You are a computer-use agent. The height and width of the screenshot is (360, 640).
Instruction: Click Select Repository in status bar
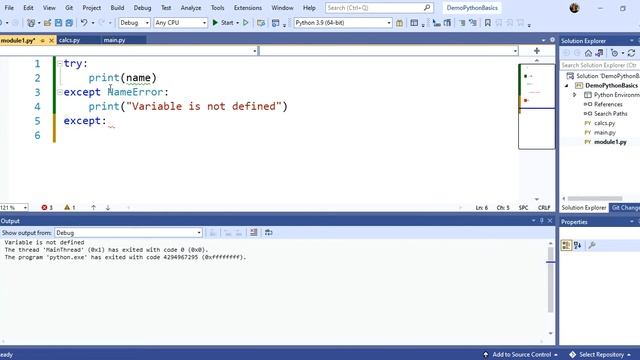[600, 354]
